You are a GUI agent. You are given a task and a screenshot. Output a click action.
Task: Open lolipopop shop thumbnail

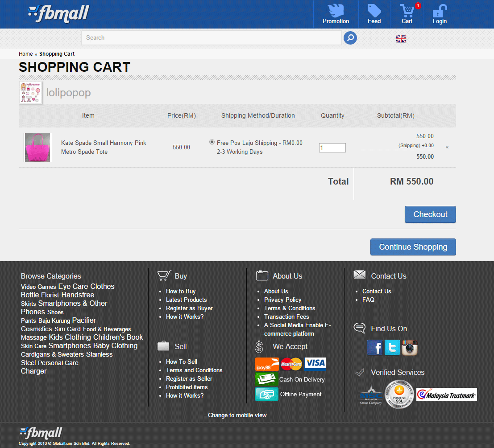[30, 92]
